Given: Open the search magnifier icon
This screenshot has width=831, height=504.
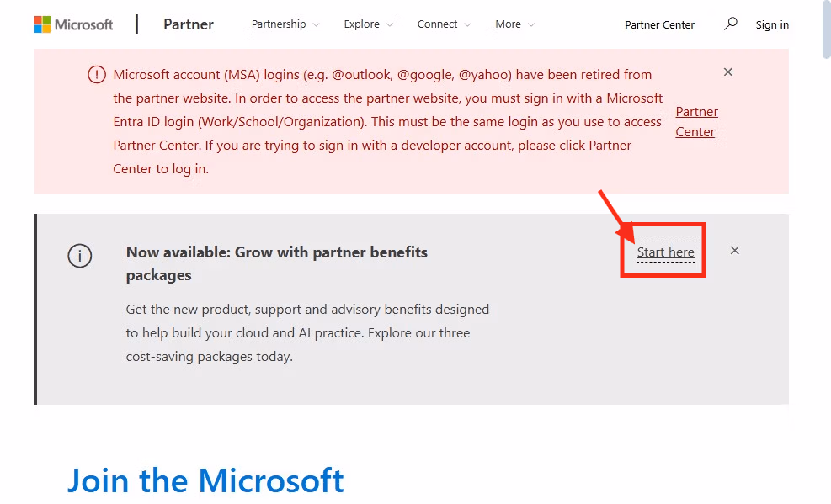Looking at the screenshot, I should (730, 24).
